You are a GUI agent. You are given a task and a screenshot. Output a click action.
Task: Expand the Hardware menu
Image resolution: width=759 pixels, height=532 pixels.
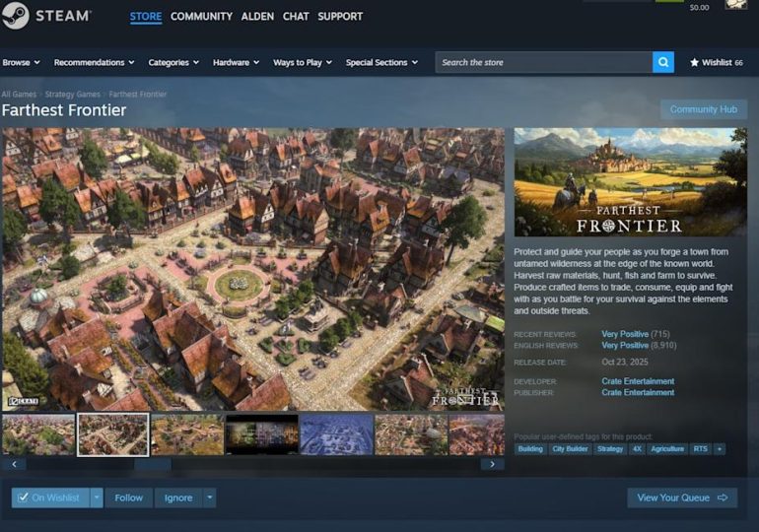(236, 62)
